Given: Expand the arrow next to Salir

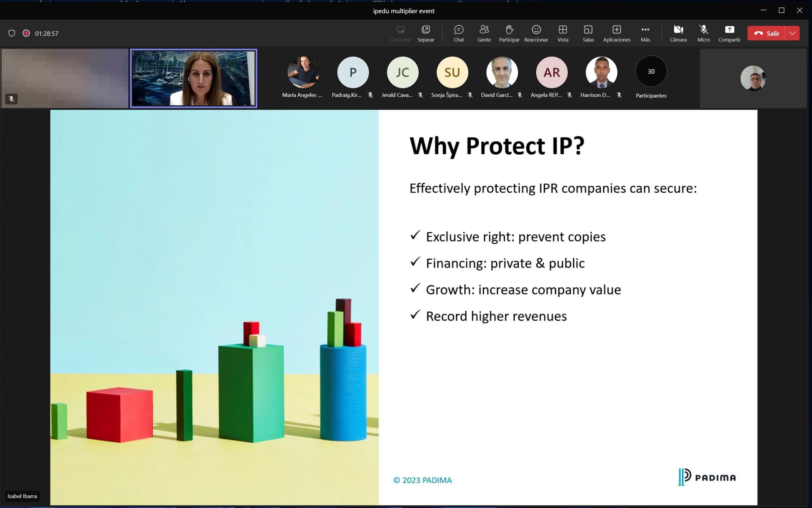Looking at the screenshot, I should point(792,33).
